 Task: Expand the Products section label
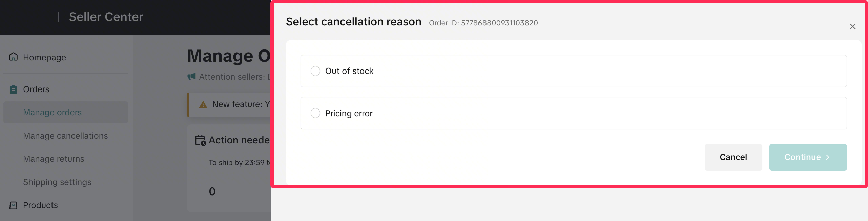[x=40, y=205]
